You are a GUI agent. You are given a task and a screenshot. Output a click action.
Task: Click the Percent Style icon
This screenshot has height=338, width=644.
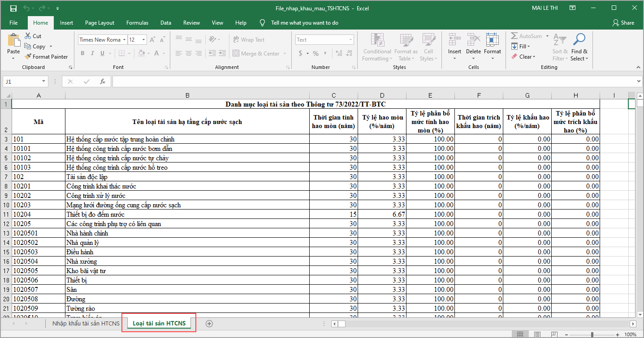[x=316, y=54]
